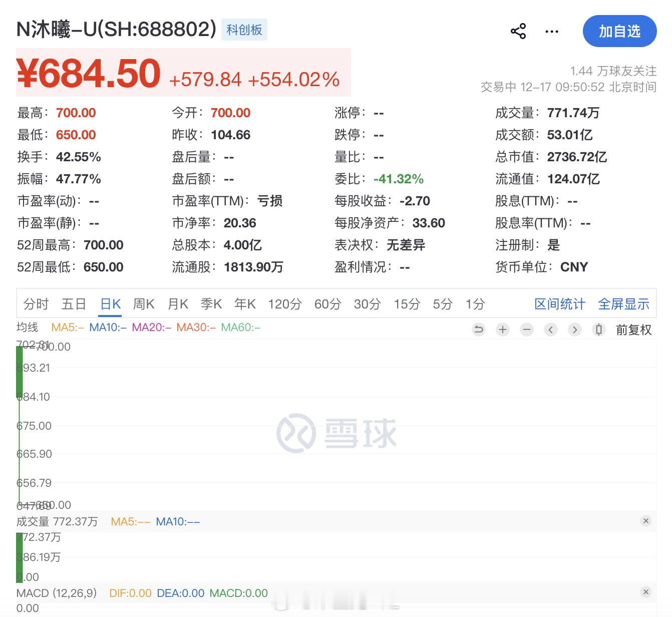
Task: Pan the chart left with left-arrow icon
Action: tap(551, 330)
